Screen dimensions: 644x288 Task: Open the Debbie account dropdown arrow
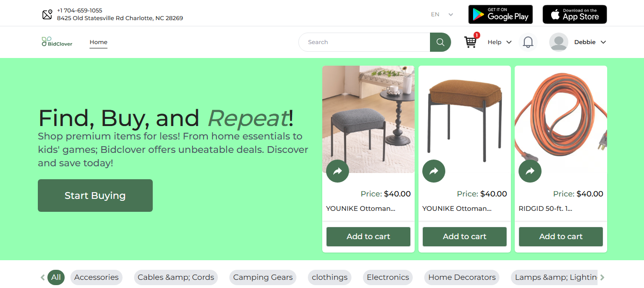pyautogui.click(x=603, y=42)
